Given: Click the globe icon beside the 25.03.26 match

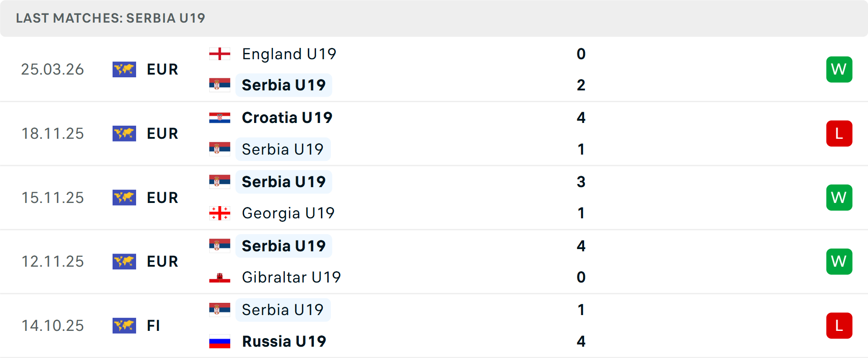Looking at the screenshot, I should point(124,70).
